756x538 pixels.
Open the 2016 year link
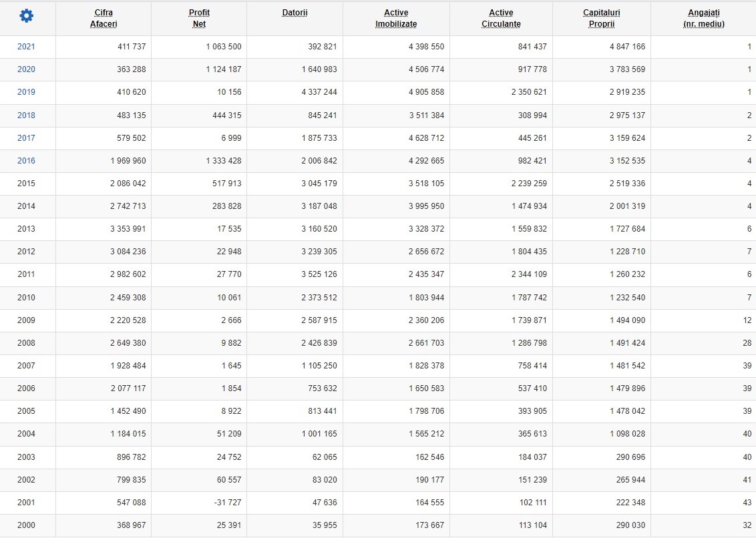pyautogui.click(x=26, y=160)
